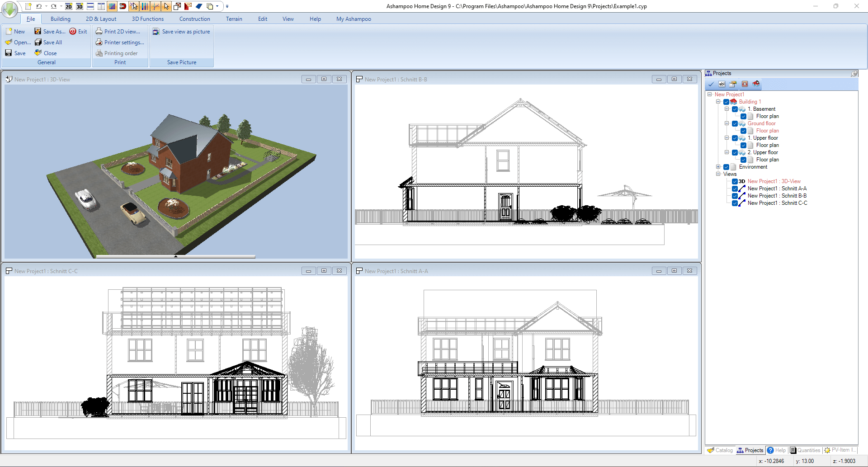Screen dimensions: 868x467
Task: Select Schnitt B-B in the Views list
Action: (776, 196)
